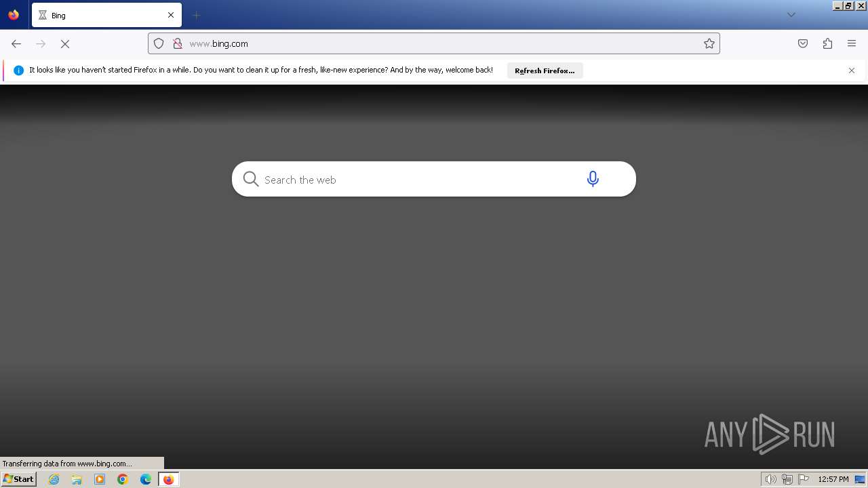Select the Firefox taskbar button
This screenshot has height=488, width=868.
(169, 479)
